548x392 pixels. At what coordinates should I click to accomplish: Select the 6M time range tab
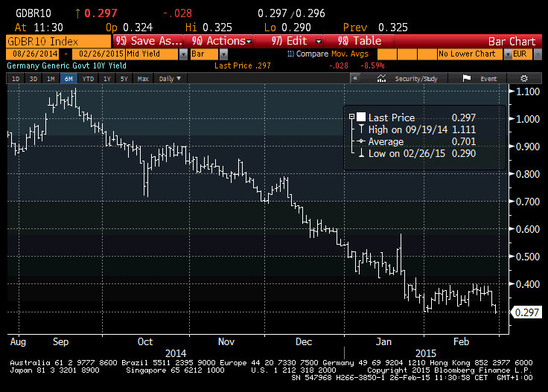68,79
